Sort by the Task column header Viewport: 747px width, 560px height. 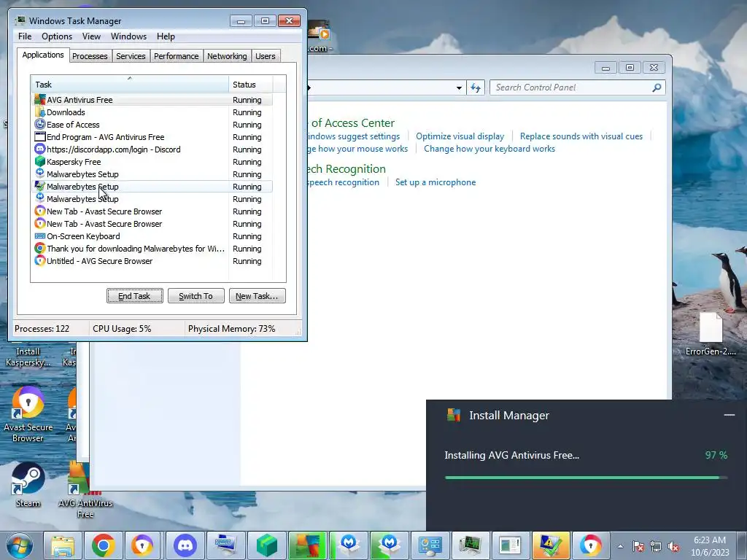[130, 85]
